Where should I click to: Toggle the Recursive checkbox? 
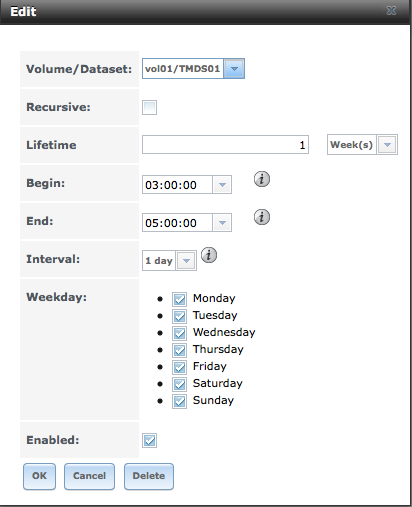pos(149,107)
